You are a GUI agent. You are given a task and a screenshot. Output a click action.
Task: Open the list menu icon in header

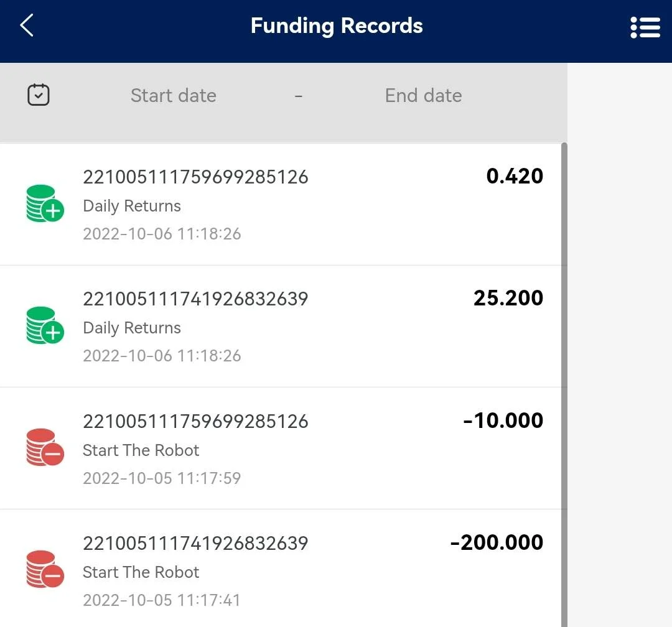coord(645,27)
